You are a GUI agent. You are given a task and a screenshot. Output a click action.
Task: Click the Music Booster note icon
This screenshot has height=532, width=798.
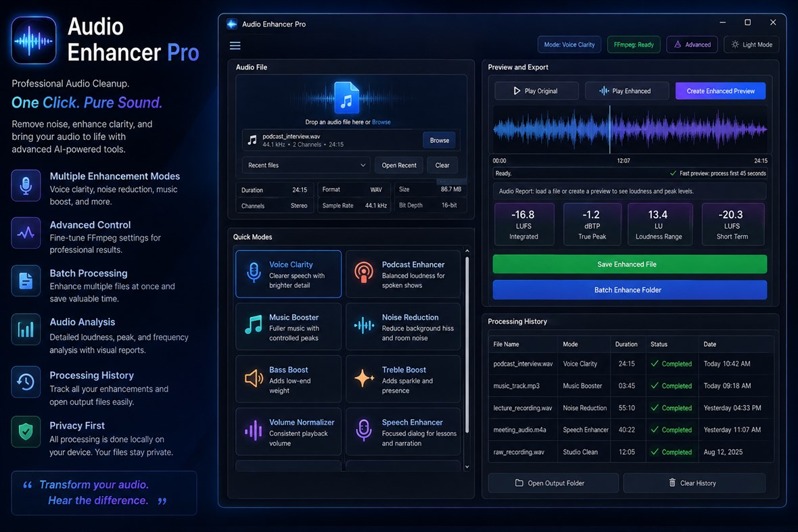(x=253, y=324)
